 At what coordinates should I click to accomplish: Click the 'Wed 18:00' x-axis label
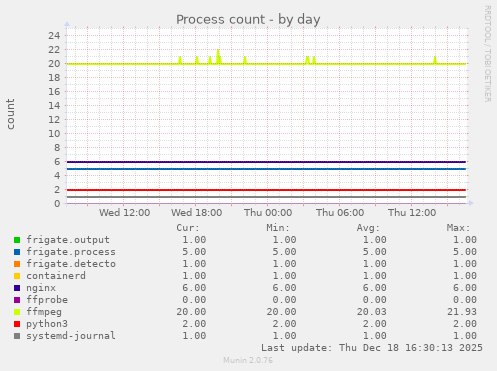point(196,213)
